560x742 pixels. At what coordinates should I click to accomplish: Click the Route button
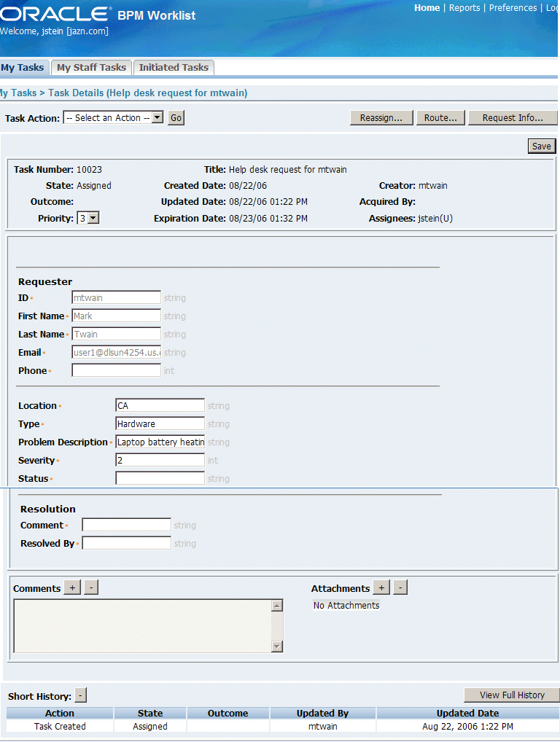(x=440, y=118)
